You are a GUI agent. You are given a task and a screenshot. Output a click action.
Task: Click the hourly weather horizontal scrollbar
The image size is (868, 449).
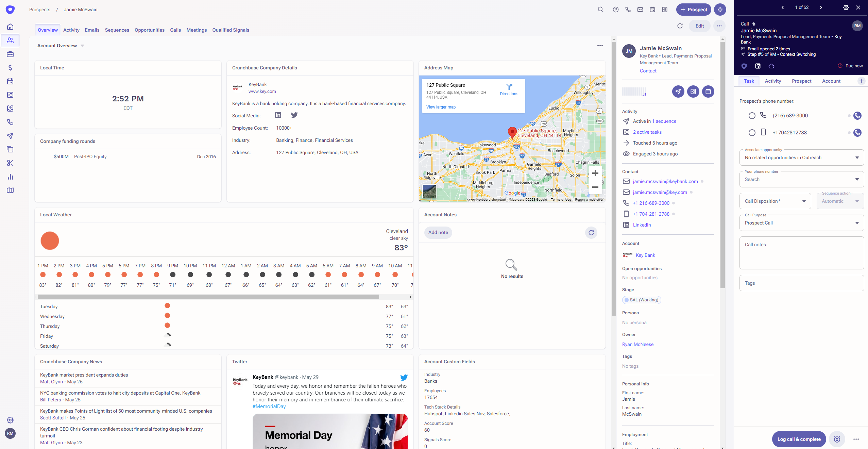(x=208, y=297)
